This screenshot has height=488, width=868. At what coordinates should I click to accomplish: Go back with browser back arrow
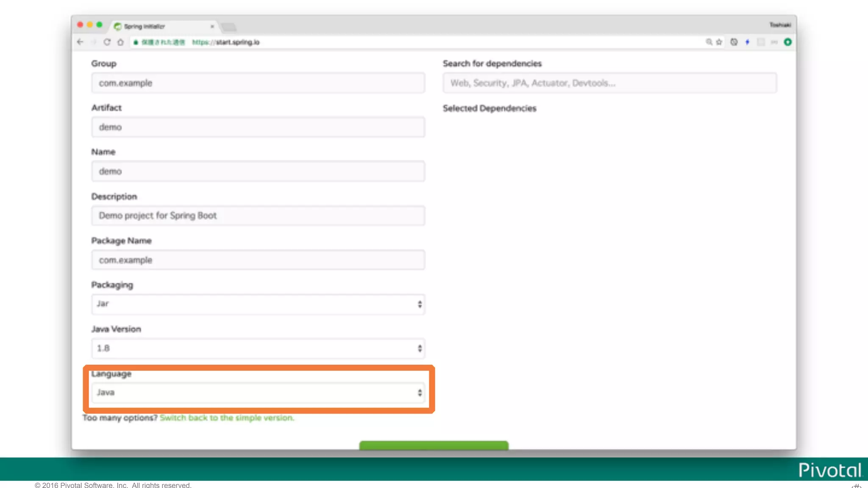pos(80,42)
